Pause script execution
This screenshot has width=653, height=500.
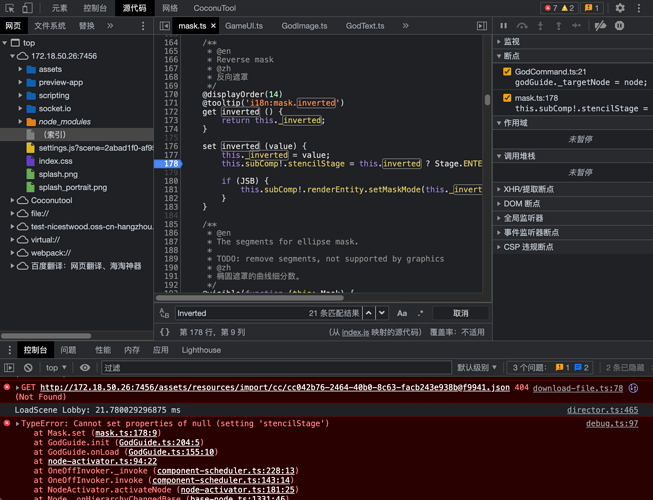503,26
